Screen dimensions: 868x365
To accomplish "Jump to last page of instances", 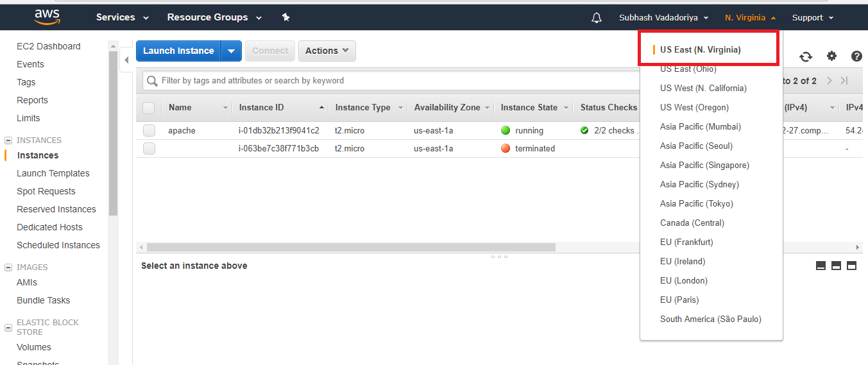I will [844, 81].
